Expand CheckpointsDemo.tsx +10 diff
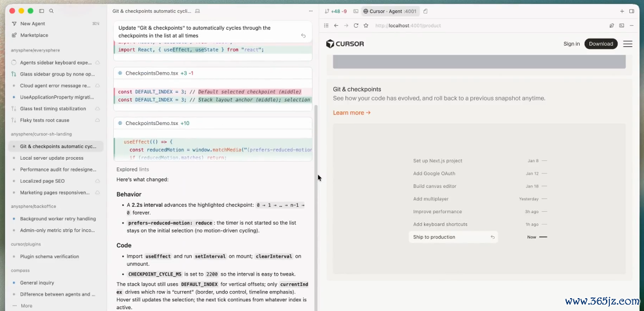 tap(213, 123)
